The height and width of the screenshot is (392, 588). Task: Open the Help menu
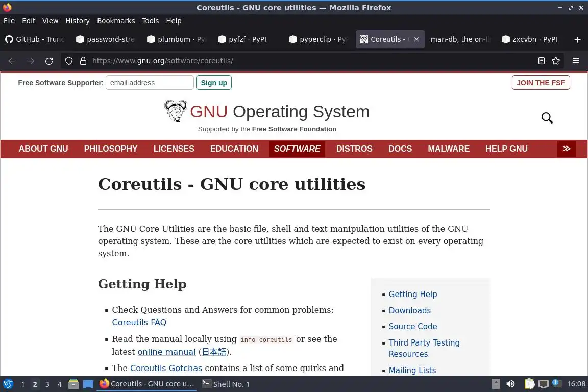(x=174, y=21)
